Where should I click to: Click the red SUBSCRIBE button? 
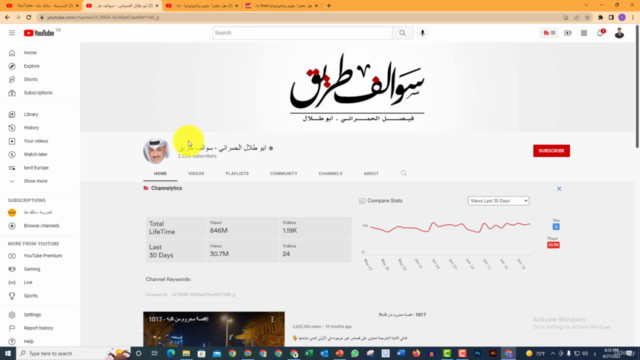click(551, 151)
